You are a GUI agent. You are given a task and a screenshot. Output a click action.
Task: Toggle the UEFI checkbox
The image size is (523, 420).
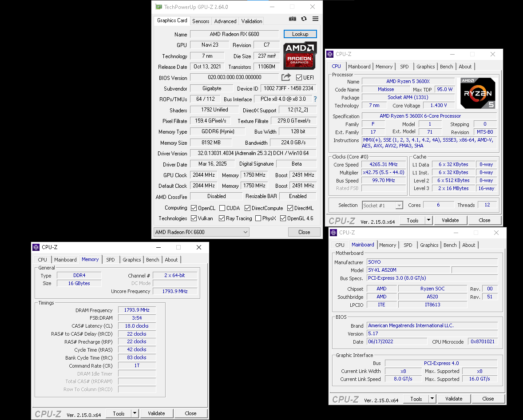(299, 78)
